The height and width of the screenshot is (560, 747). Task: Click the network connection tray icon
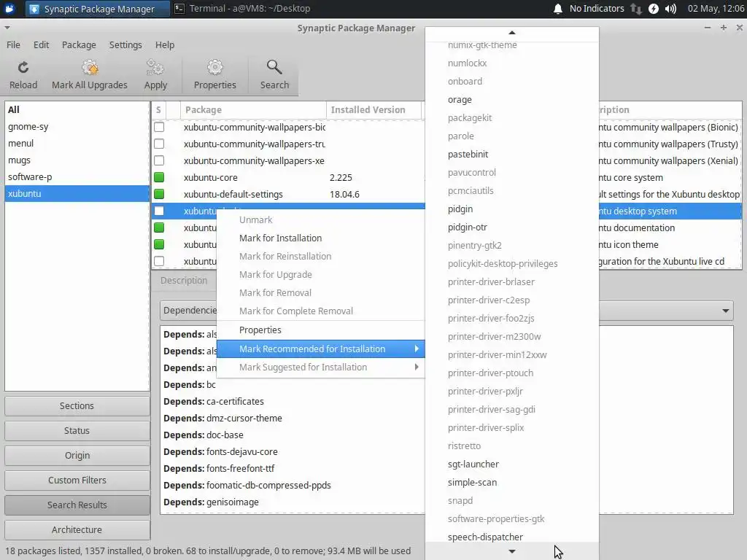coord(636,9)
